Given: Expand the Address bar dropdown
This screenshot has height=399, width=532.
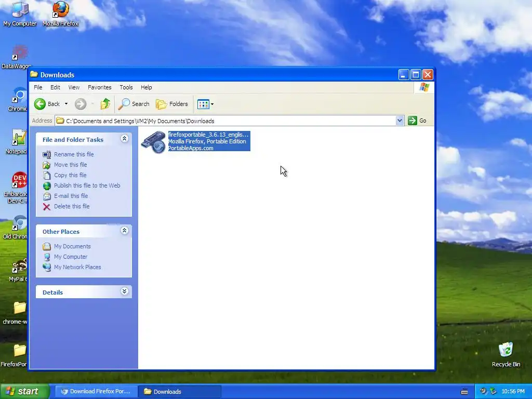Looking at the screenshot, I should pos(400,121).
